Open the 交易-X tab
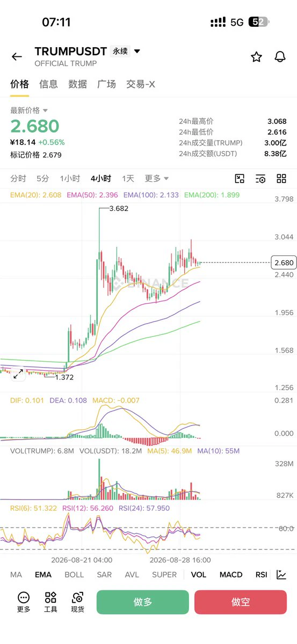 tap(141, 84)
